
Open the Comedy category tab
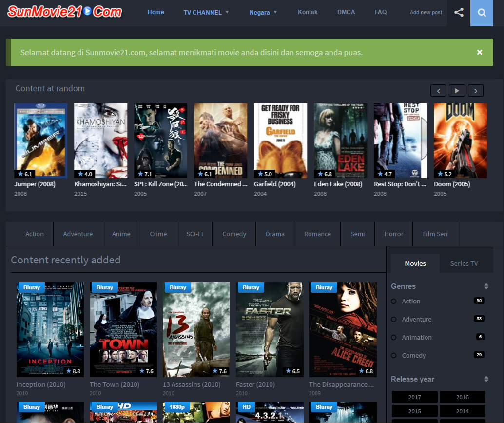tap(234, 234)
